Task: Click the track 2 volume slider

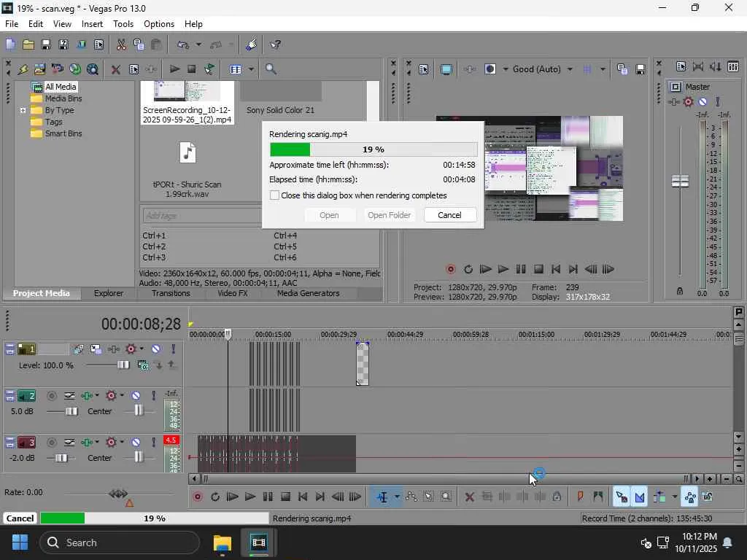Action: pyautogui.click(x=71, y=411)
